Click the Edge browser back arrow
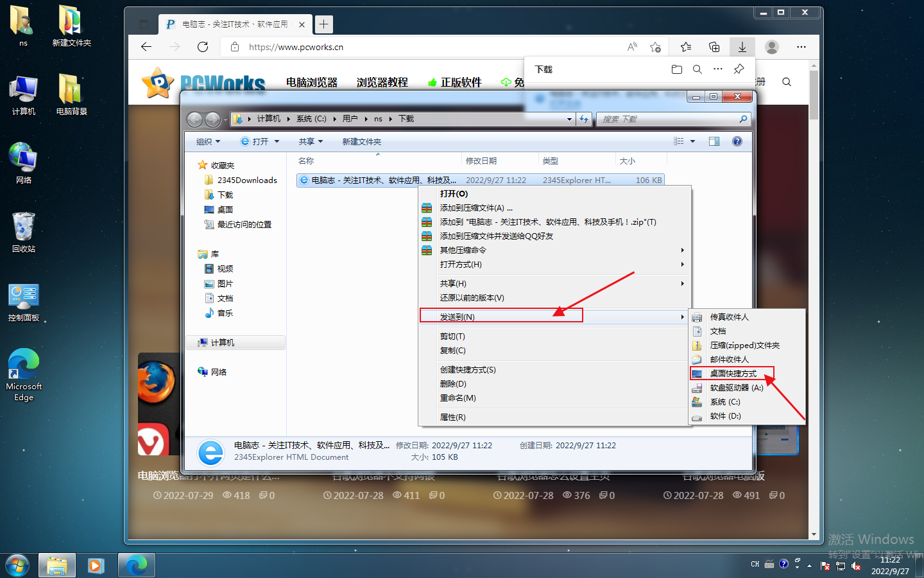924x578 pixels. [146, 47]
